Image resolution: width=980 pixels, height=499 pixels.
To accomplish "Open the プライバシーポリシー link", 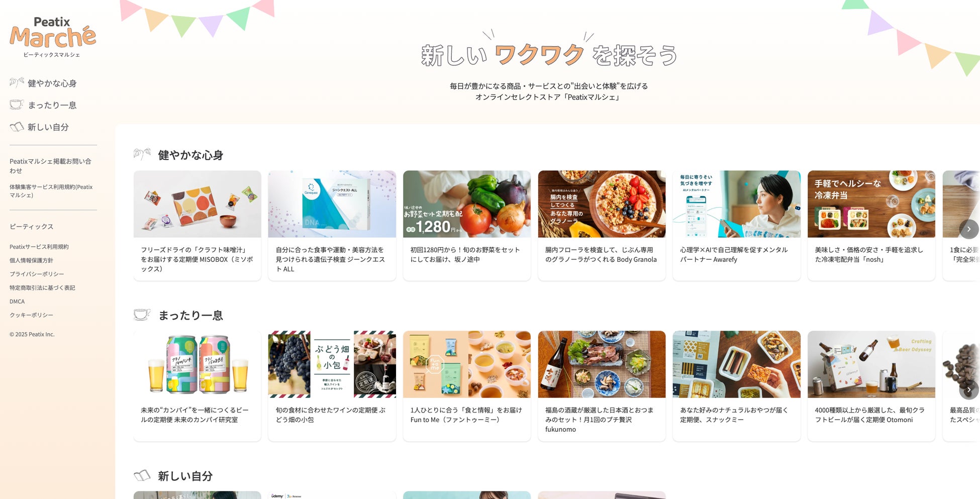I will click(x=37, y=274).
